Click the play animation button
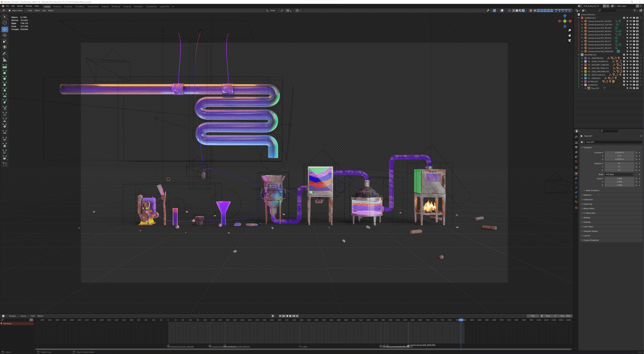644x354 pixels. (x=290, y=316)
